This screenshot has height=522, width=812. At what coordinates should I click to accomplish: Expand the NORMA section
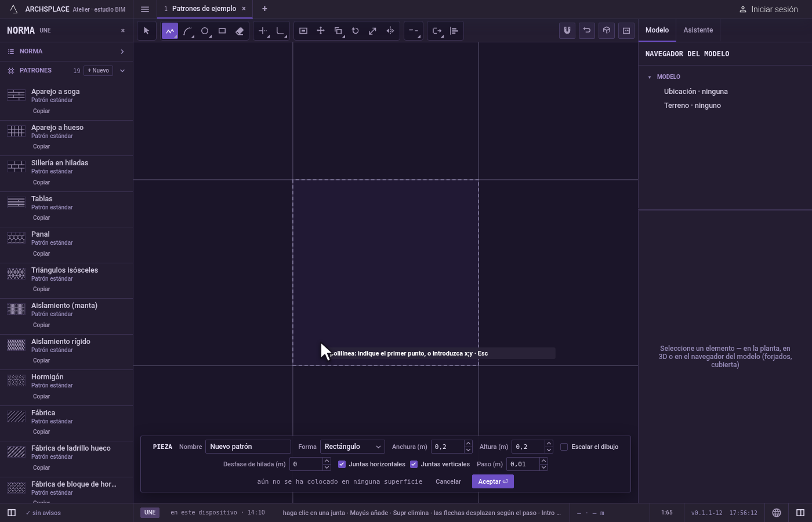(66, 52)
